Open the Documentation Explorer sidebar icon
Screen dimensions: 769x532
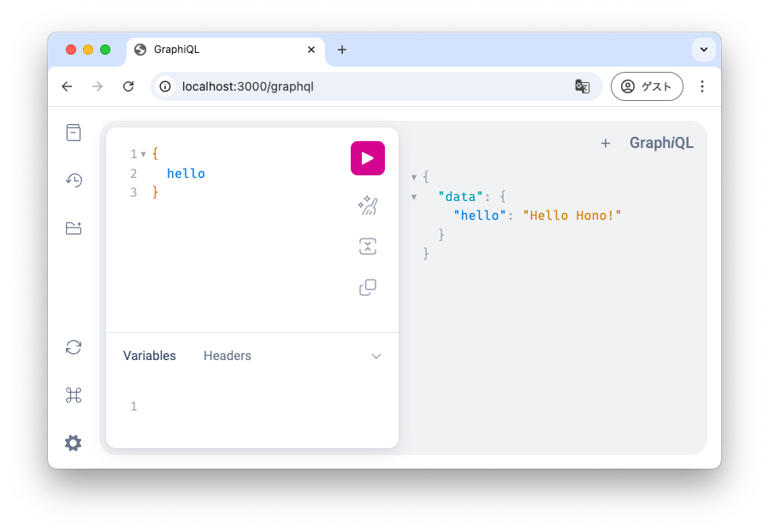(74, 133)
